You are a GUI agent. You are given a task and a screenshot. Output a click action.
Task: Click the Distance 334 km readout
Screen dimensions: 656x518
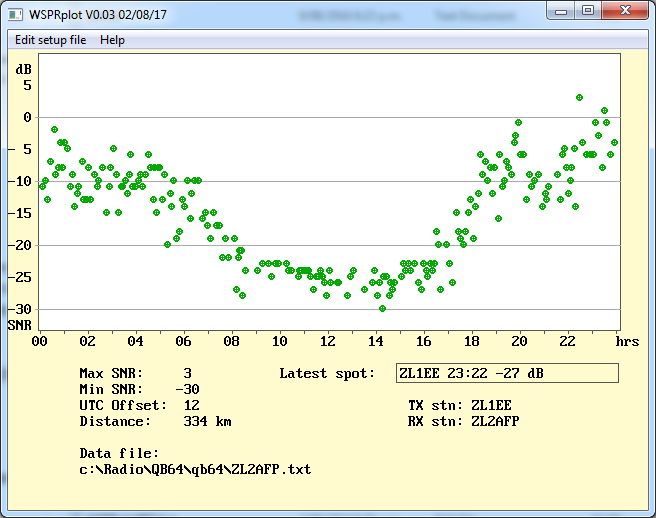tap(207, 421)
